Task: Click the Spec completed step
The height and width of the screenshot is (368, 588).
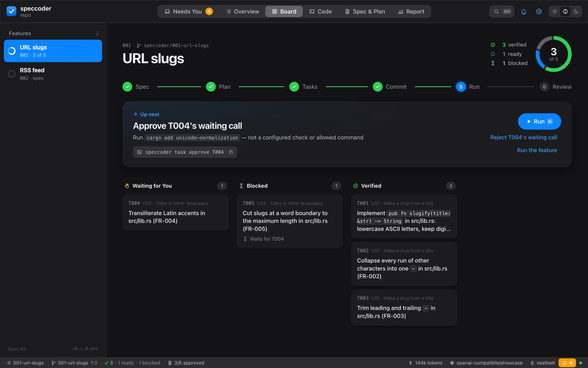Action: click(136, 87)
